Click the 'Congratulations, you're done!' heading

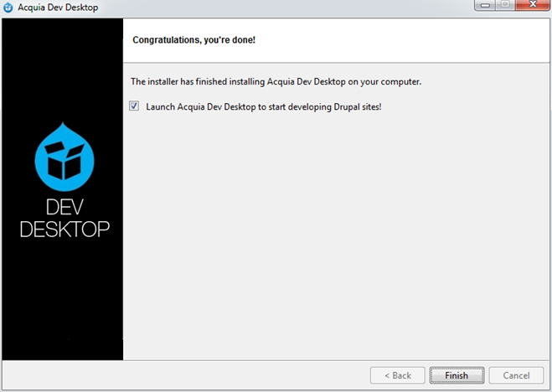193,39
